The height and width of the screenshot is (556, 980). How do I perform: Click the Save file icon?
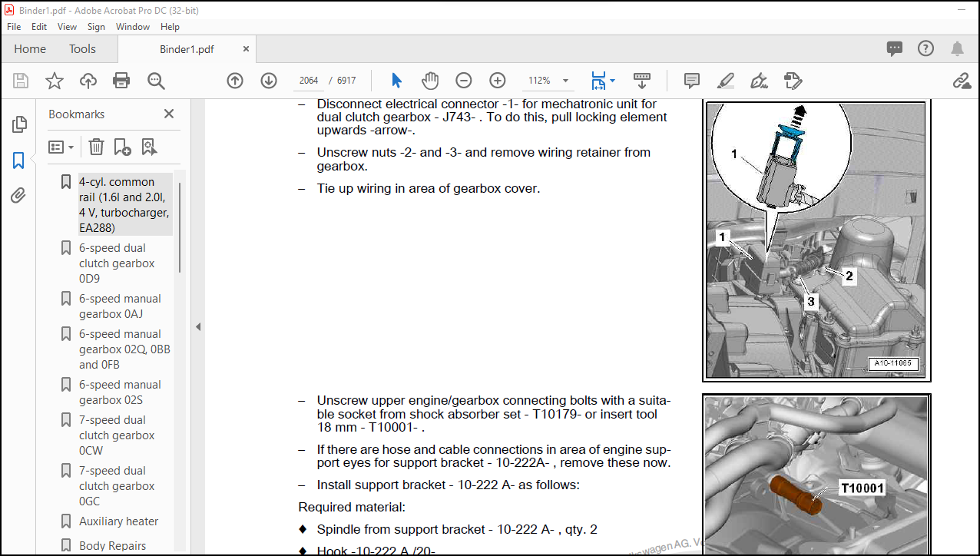tap(21, 81)
